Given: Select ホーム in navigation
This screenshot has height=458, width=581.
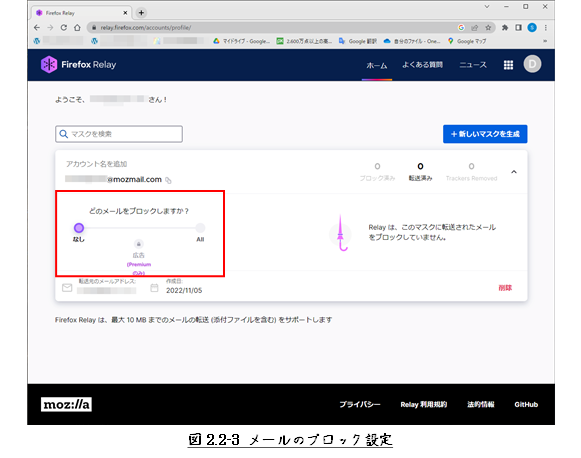Looking at the screenshot, I should click(377, 66).
